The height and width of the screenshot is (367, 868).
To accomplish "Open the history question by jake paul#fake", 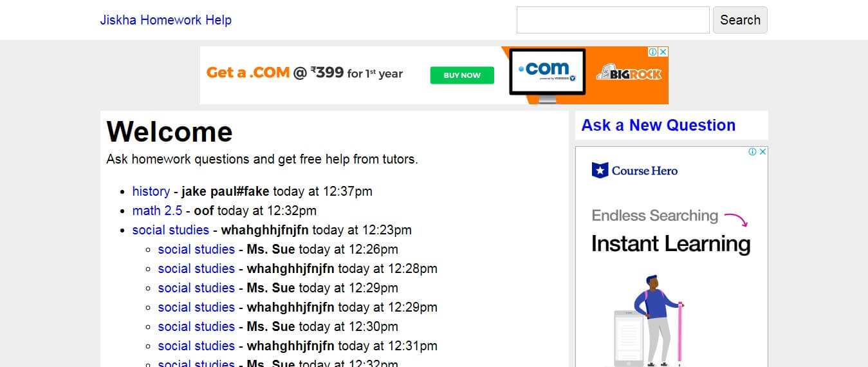I will pos(151,191).
